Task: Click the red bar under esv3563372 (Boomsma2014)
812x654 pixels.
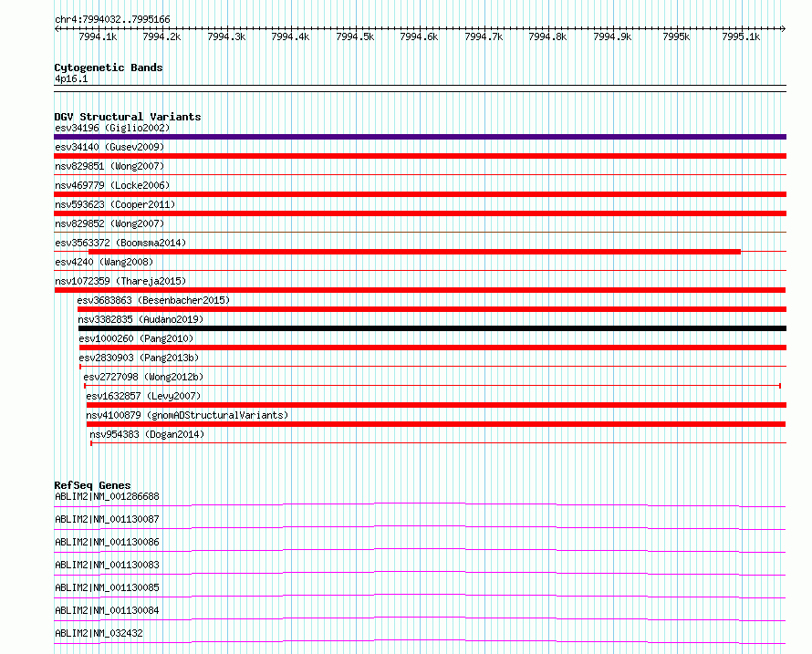Action: click(414, 252)
